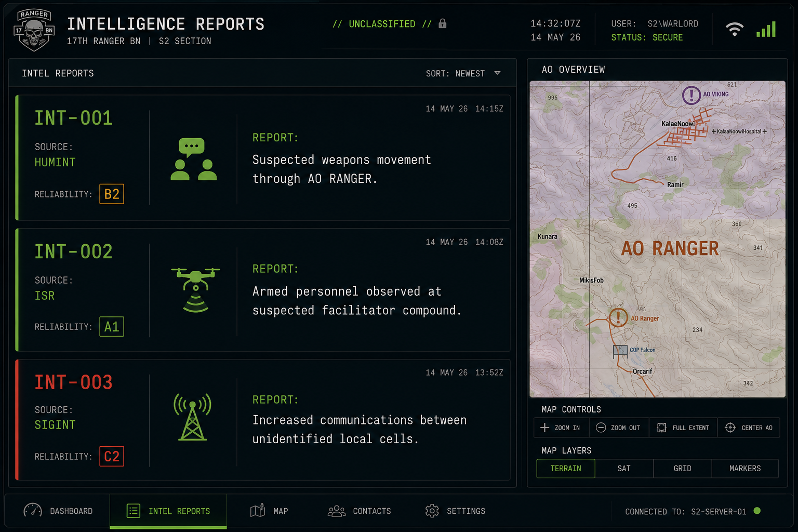
Task: Click the S2\WARLORD user name
Action: (673, 24)
